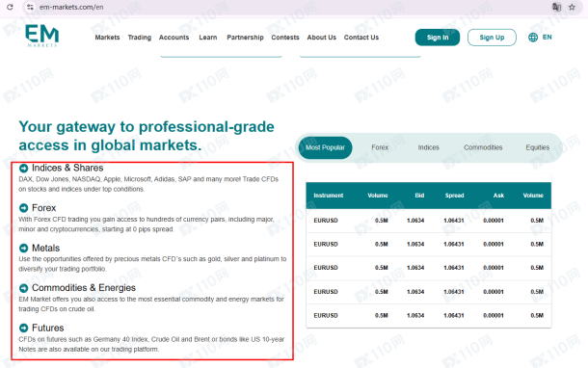Click the arrow icon beside Forex heading

coord(24,208)
